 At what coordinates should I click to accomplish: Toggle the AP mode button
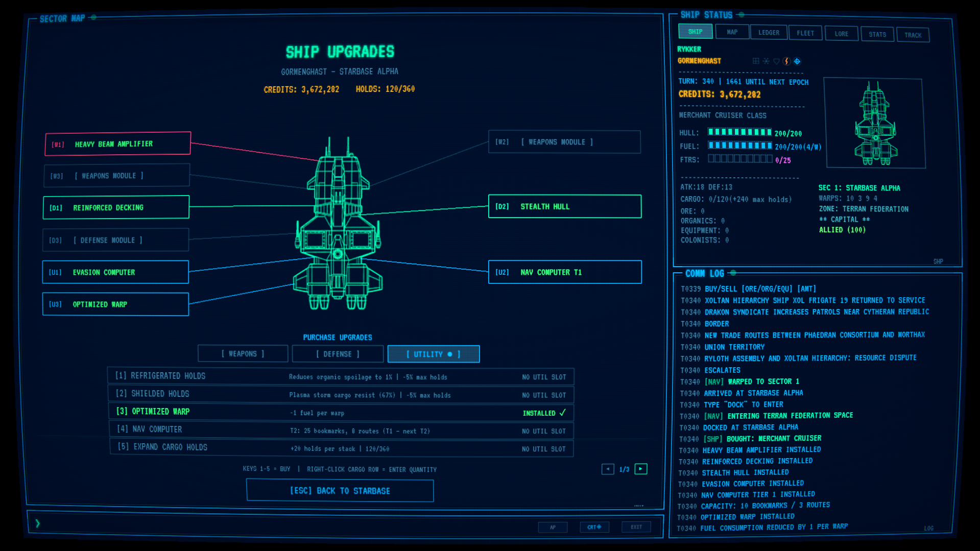tap(553, 527)
